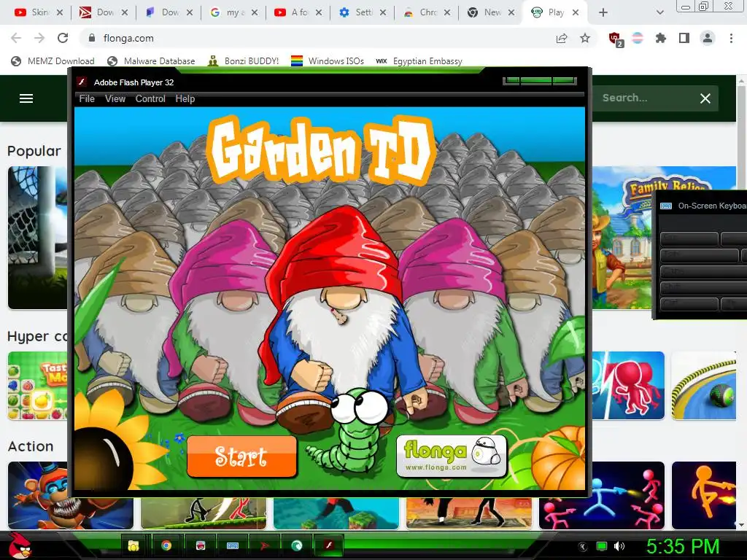Open a new Chrome tab
The width and height of the screenshot is (747, 560).
603,12
